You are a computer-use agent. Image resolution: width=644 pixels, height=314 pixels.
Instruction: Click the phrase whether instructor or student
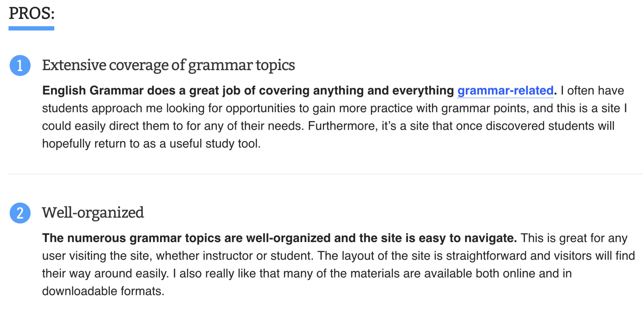pyautogui.click(x=234, y=256)
